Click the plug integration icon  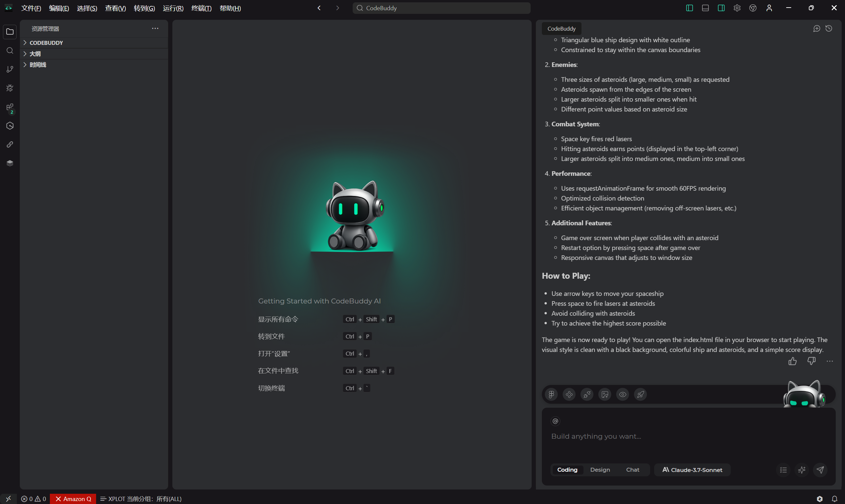[x=587, y=394]
